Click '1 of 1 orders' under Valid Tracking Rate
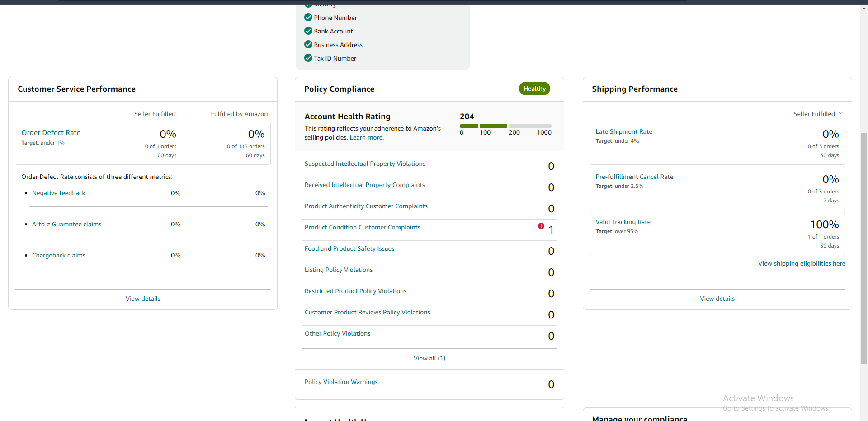The width and height of the screenshot is (868, 421). click(823, 237)
